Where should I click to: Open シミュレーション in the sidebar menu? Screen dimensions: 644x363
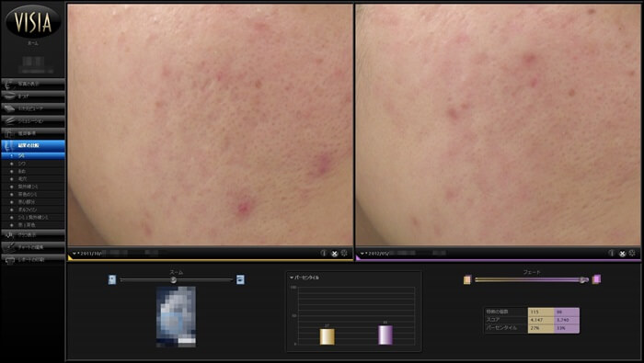click(x=33, y=121)
